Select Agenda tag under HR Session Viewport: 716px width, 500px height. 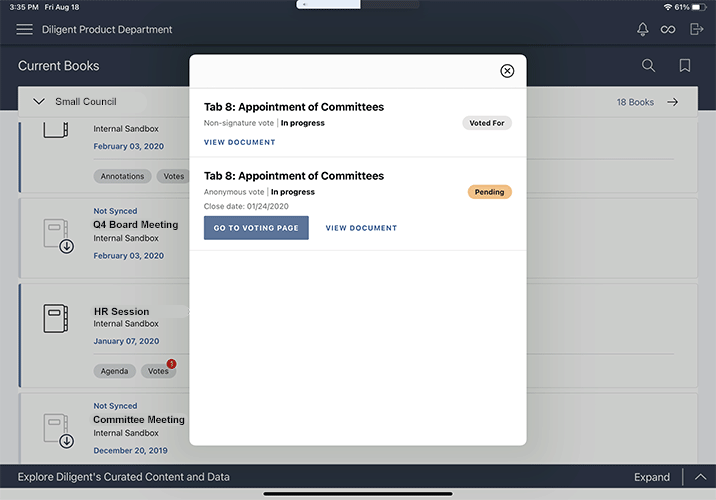click(x=114, y=371)
